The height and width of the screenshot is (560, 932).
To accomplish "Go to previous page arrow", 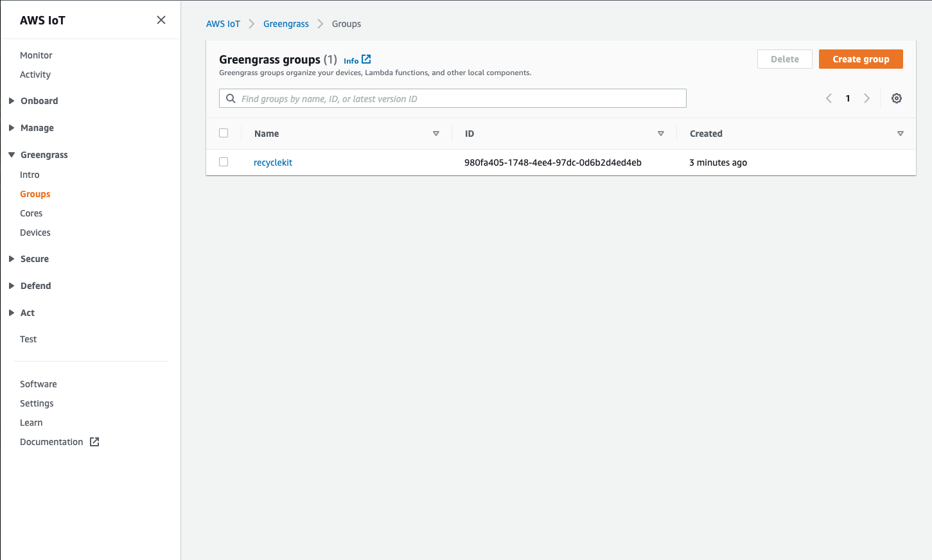I will tap(829, 98).
